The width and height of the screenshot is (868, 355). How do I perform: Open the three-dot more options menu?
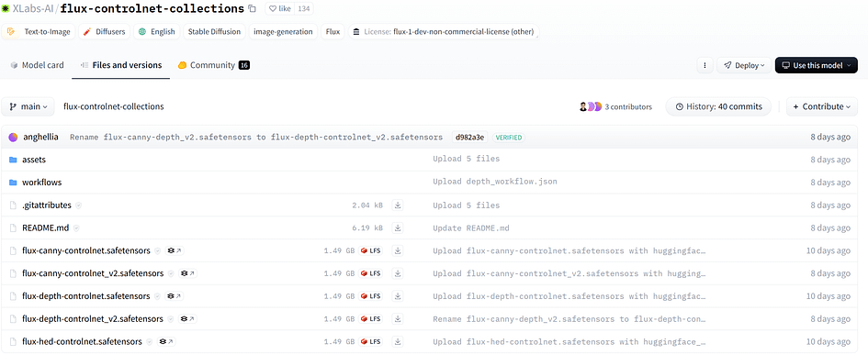(x=705, y=65)
